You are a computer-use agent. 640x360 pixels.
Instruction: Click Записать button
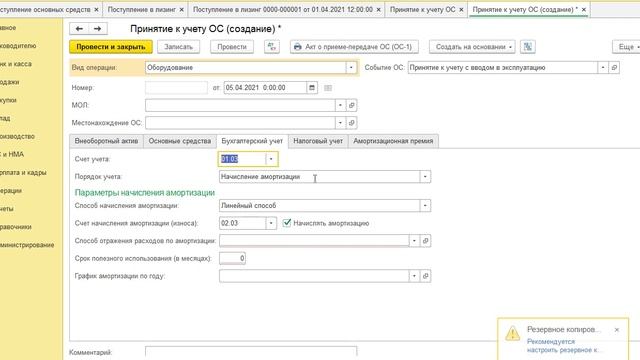click(x=178, y=47)
